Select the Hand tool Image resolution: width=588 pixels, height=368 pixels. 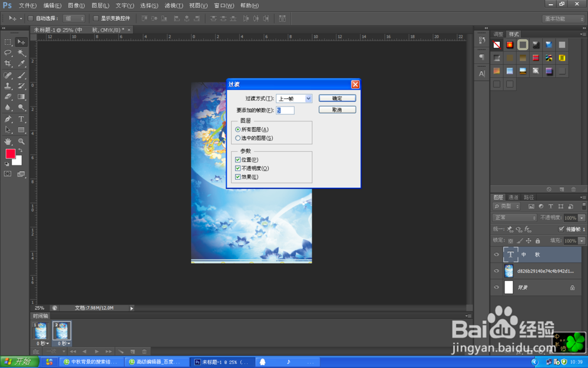click(x=8, y=141)
